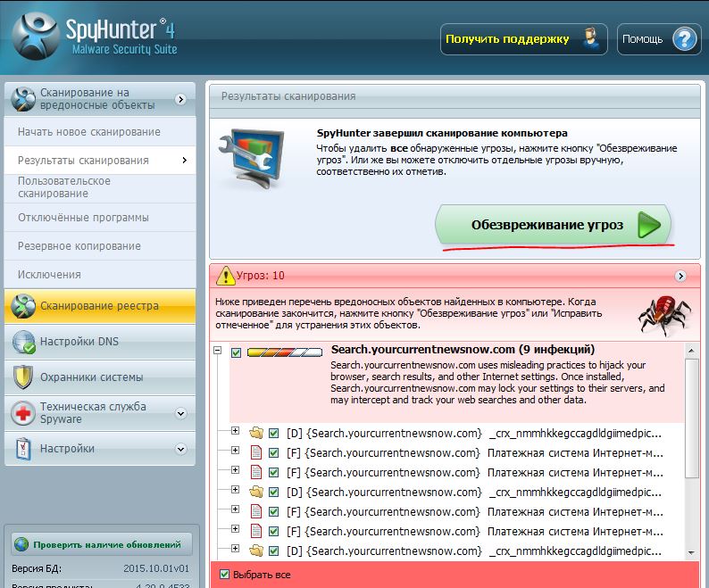This screenshot has height=588, width=709.
Task: Click the System Guards shield icon
Action: [23, 377]
